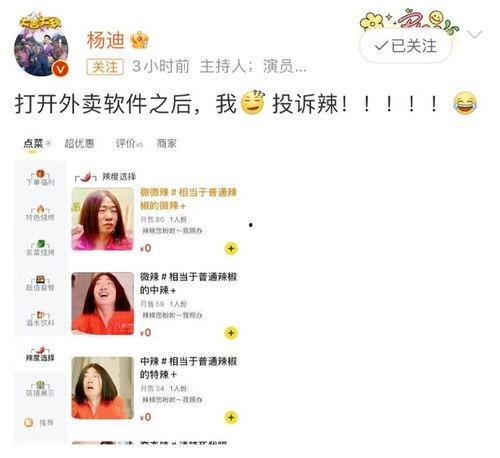Screen dimensions: 500x458
Task: Open the 素菜烧烤 leaf category
Action: click(x=40, y=248)
